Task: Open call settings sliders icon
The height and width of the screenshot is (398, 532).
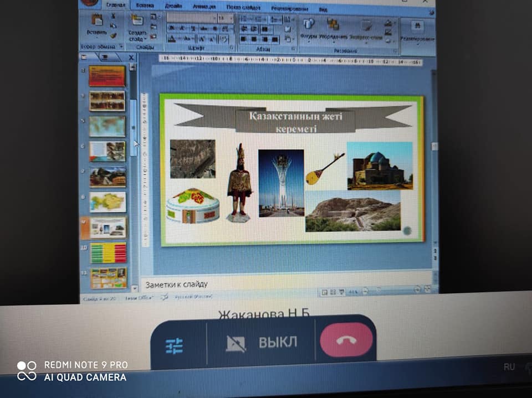Action: click(174, 347)
